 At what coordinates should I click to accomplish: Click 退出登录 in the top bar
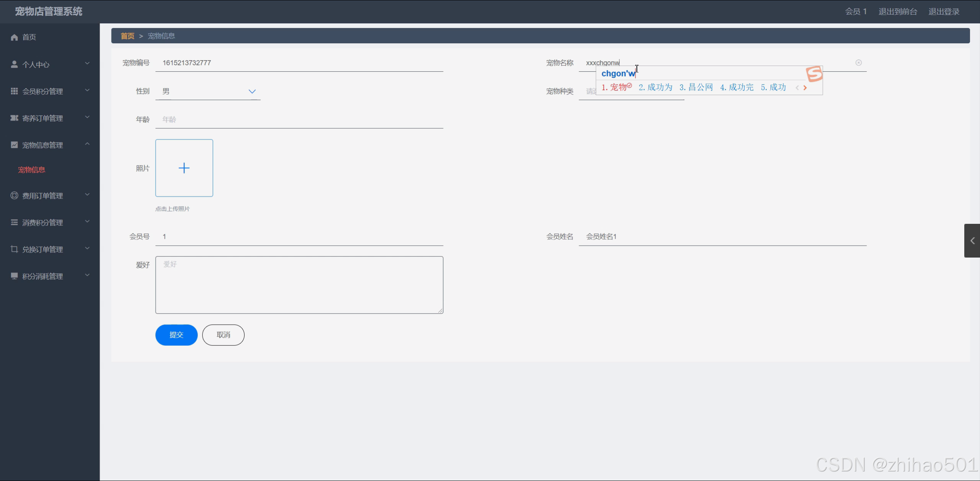944,11
